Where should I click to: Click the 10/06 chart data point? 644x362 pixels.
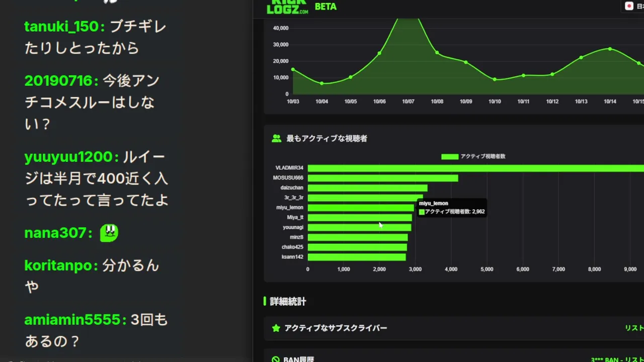[x=379, y=53]
